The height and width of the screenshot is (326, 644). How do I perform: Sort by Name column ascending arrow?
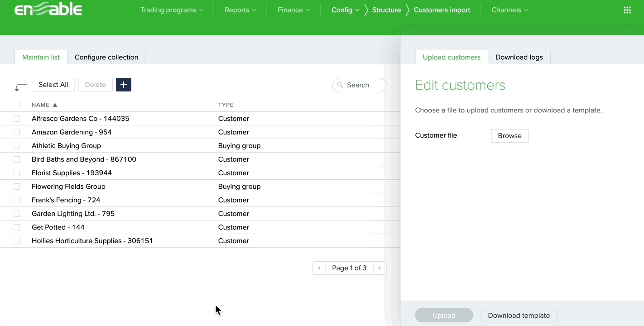(55, 105)
